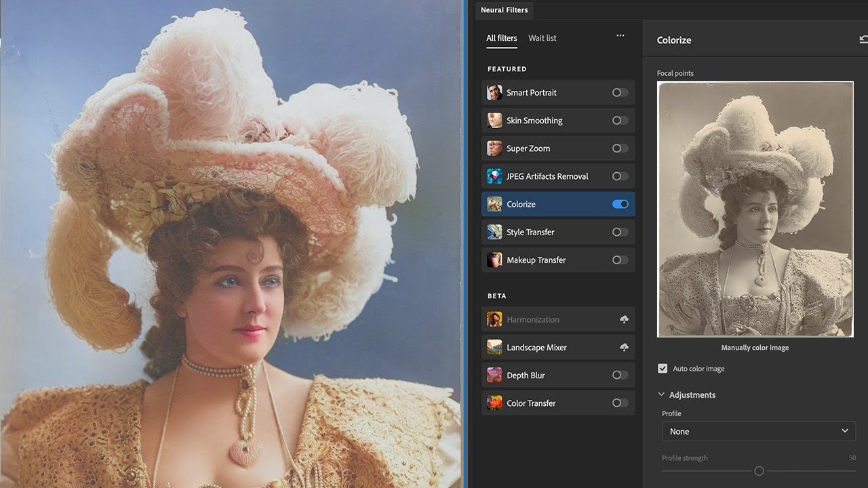
Task: Switch on the Makeup Transfer toggle
Action: click(x=620, y=260)
